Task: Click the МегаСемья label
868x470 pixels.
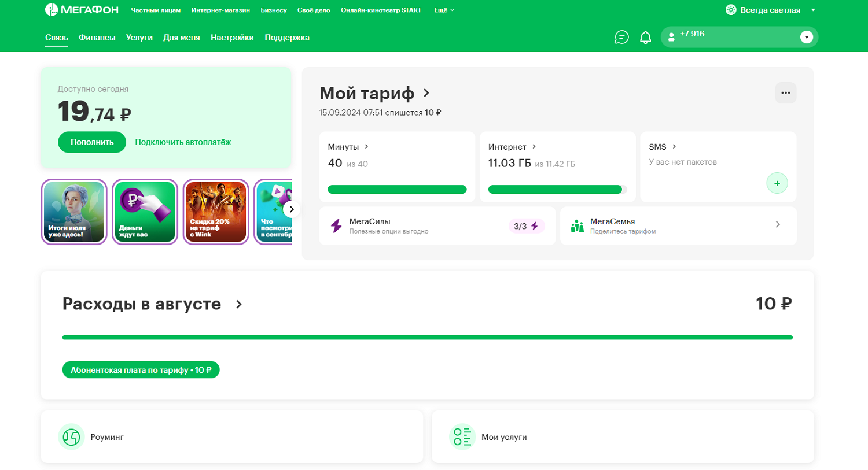Action: coord(612,221)
